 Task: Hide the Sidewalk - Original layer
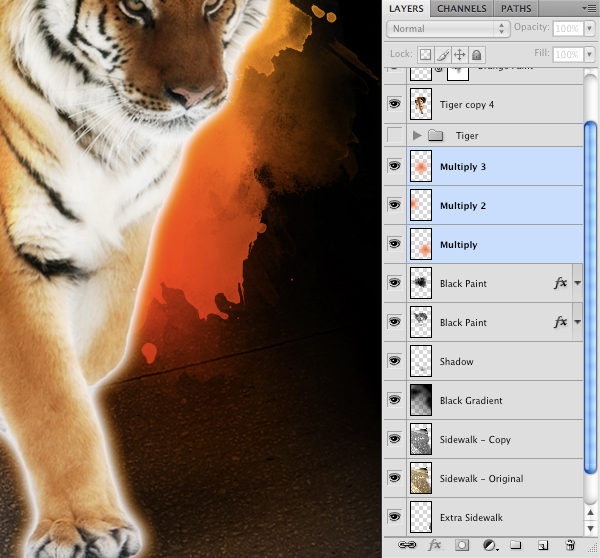(x=395, y=478)
